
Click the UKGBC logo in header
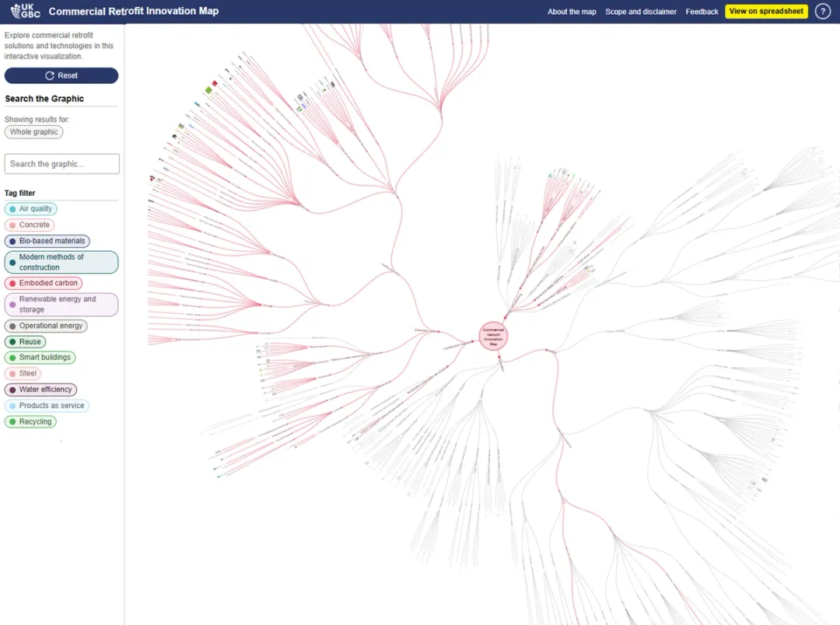[25, 11]
